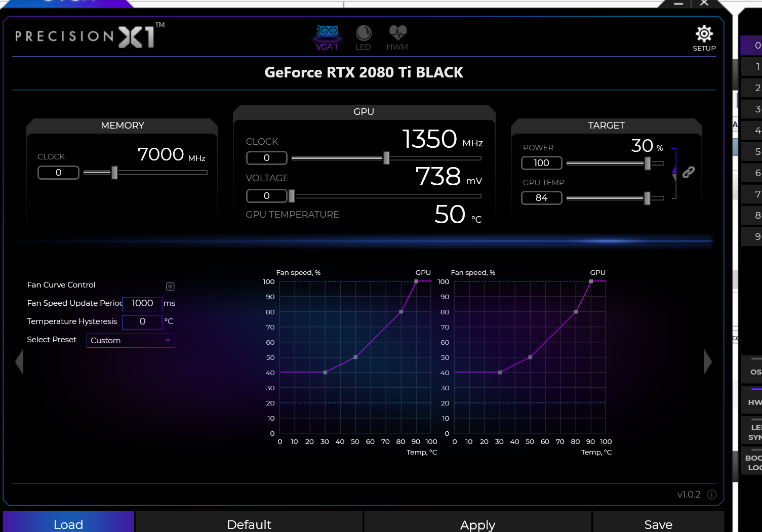
Task: Click the 1350 MHz GPU clock readout
Action: [443, 139]
